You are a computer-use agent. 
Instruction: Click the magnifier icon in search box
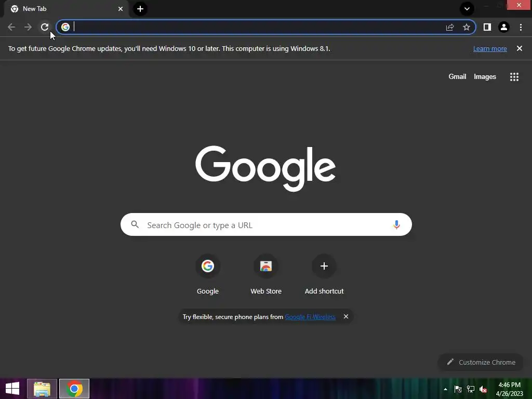(135, 224)
